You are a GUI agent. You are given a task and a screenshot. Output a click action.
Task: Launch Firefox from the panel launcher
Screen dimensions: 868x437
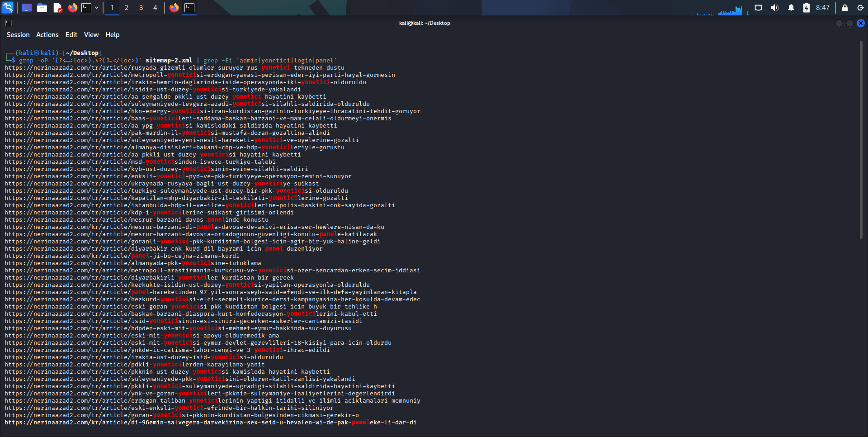pyautogui.click(x=73, y=8)
